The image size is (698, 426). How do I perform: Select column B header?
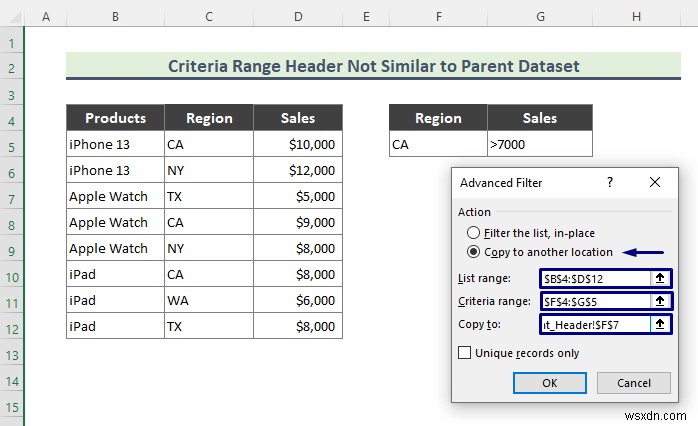115,17
